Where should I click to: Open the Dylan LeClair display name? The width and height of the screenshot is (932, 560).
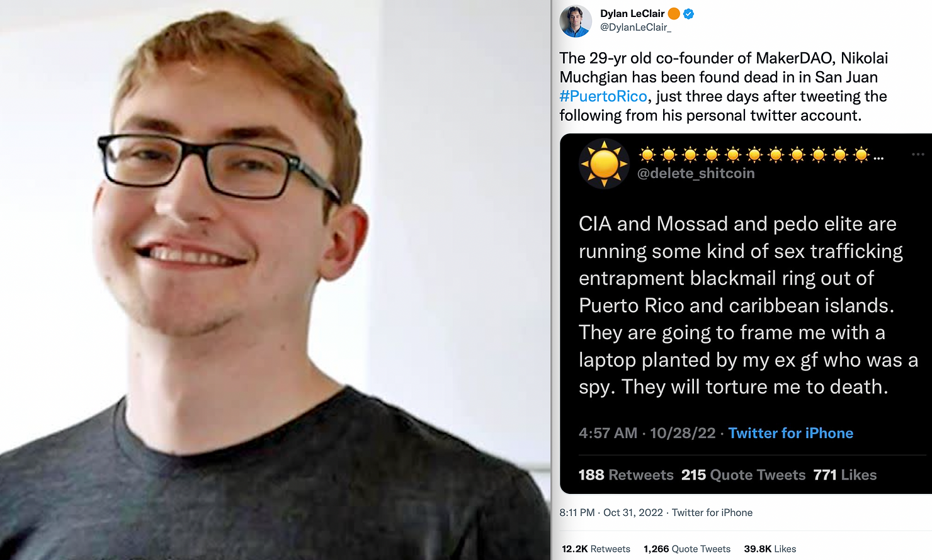[632, 14]
